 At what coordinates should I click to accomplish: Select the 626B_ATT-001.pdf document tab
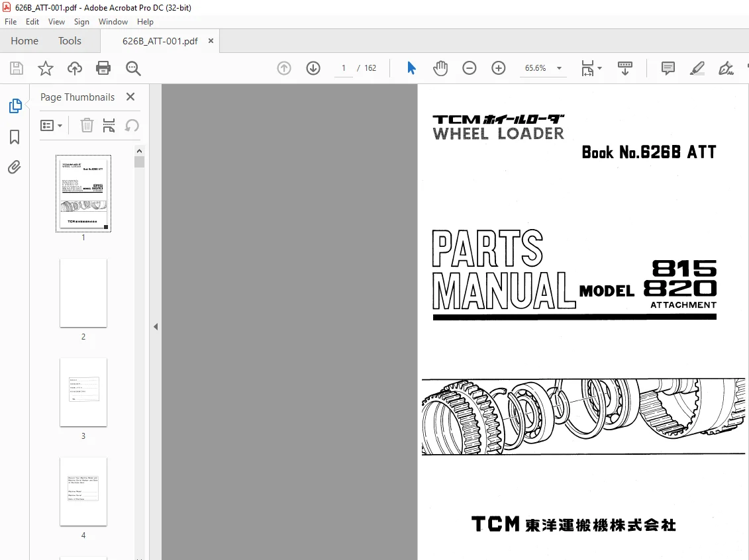point(160,41)
